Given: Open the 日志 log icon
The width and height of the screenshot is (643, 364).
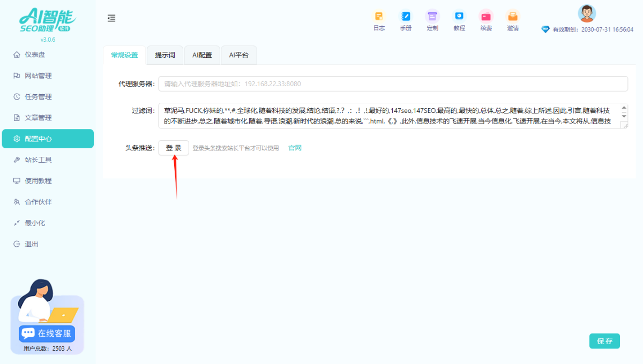Looking at the screenshot, I should (x=379, y=20).
